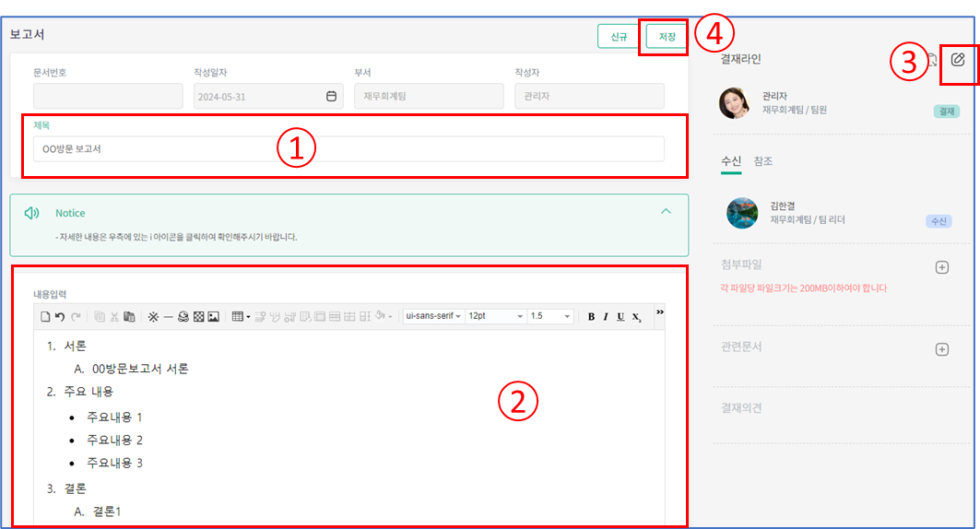Viewport: 980px width, 529px height.
Task: Click the 제목 input field
Action: (x=348, y=148)
